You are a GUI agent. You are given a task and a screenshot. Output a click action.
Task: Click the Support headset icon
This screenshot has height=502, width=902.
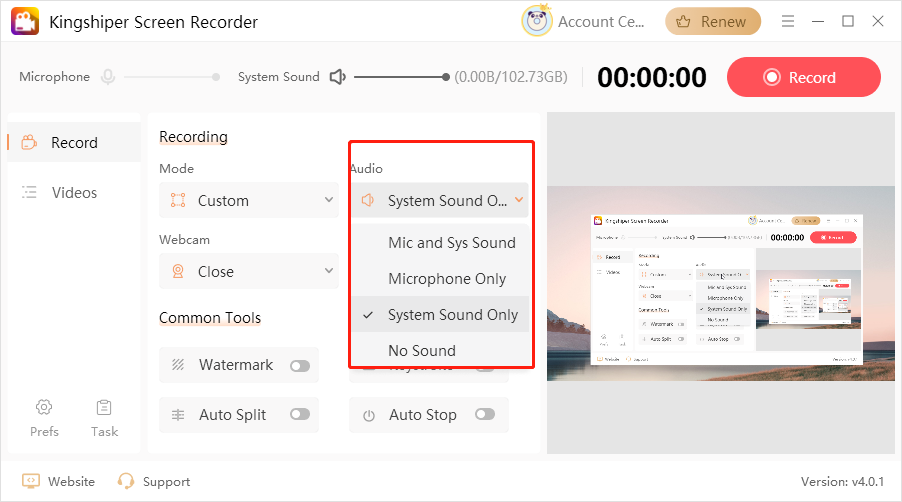tap(125, 481)
